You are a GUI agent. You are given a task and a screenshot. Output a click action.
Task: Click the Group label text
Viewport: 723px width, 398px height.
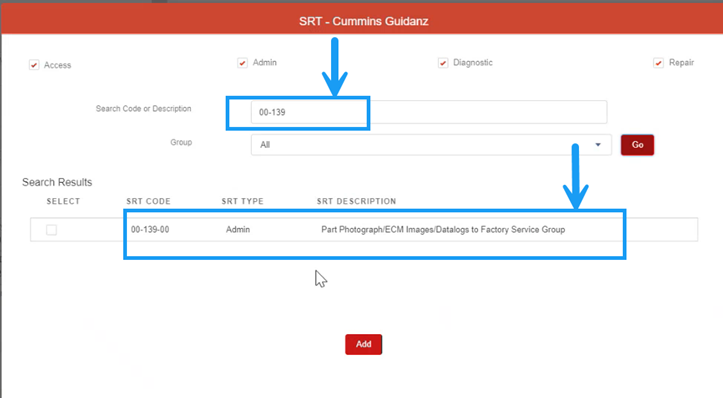point(181,142)
